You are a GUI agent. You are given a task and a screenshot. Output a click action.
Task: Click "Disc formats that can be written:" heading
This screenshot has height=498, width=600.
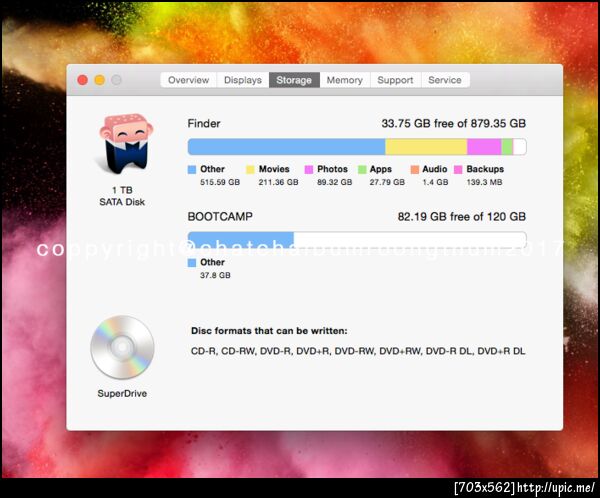[269, 331]
